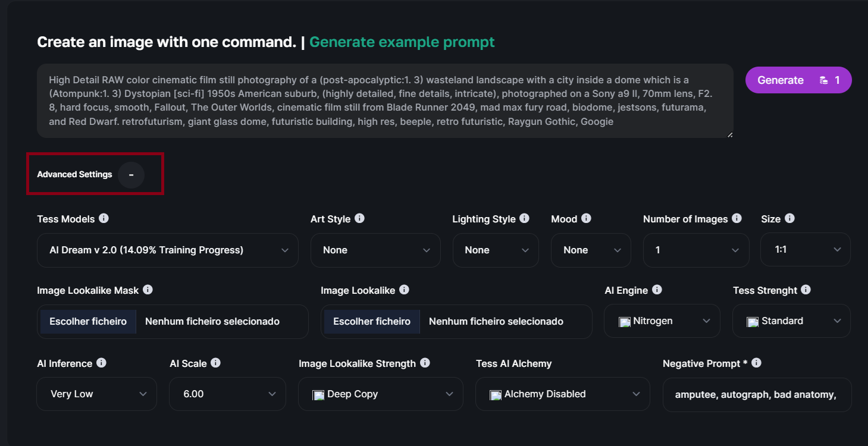Click the prompt textarea resize handle
The height and width of the screenshot is (446, 868).
coord(729,134)
